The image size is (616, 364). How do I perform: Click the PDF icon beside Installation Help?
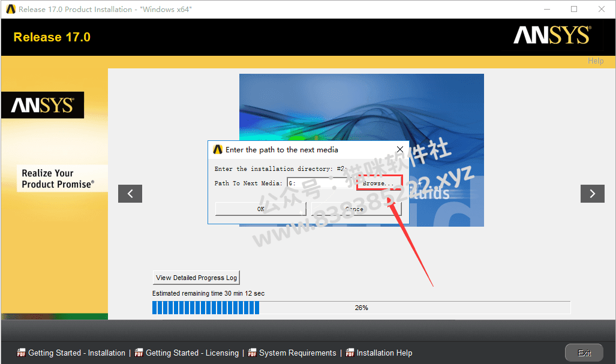coord(350,353)
